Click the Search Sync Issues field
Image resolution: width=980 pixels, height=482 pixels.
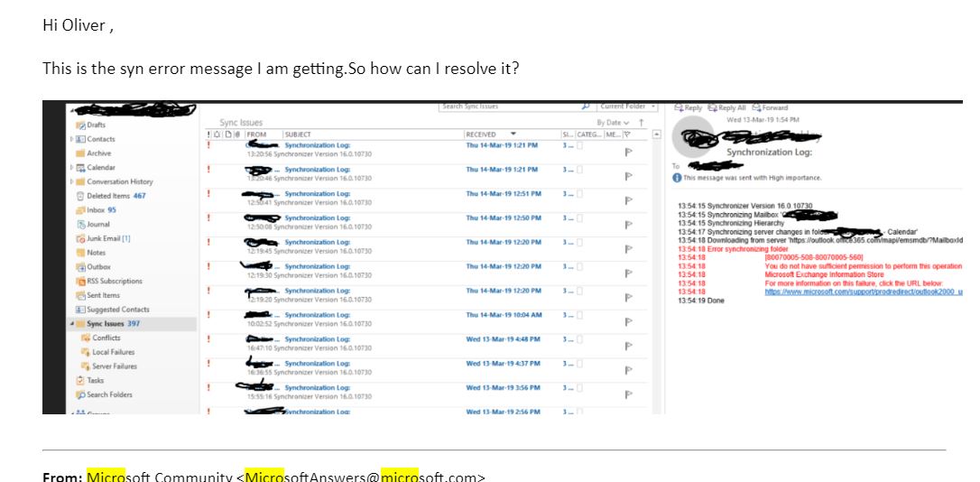tap(510, 107)
